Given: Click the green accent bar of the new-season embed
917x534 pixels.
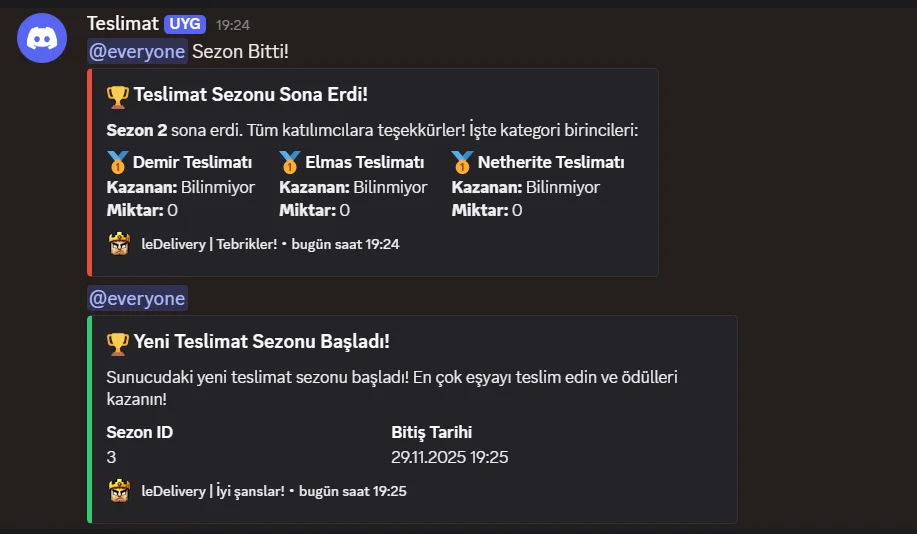Looking at the screenshot, I should click(x=89, y=419).
